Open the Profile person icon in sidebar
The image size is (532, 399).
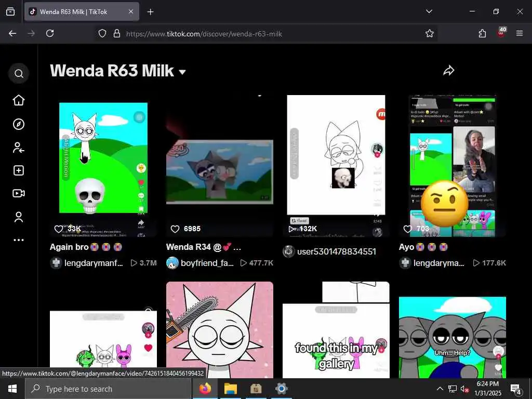(19, 217)
